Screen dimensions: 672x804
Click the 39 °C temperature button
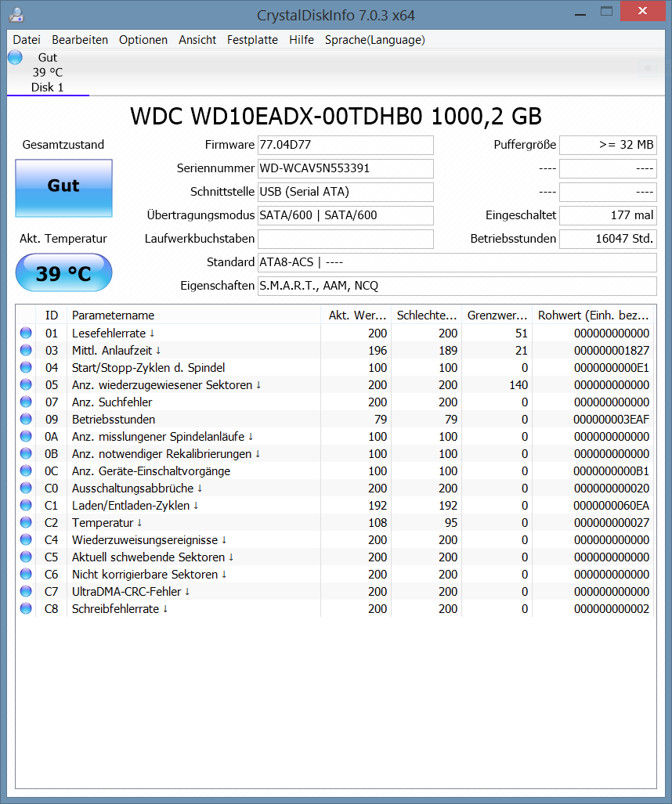63,272
